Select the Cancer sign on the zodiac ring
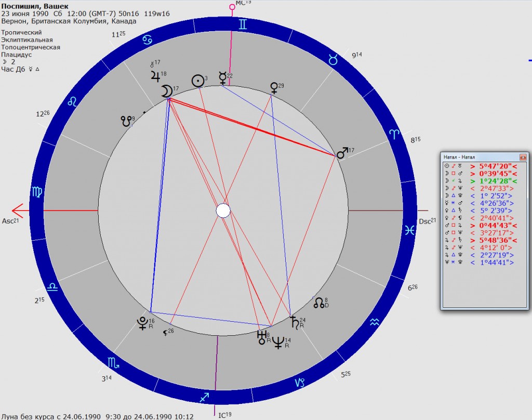Screen dimensions: 532x420 tap(147, 40)
